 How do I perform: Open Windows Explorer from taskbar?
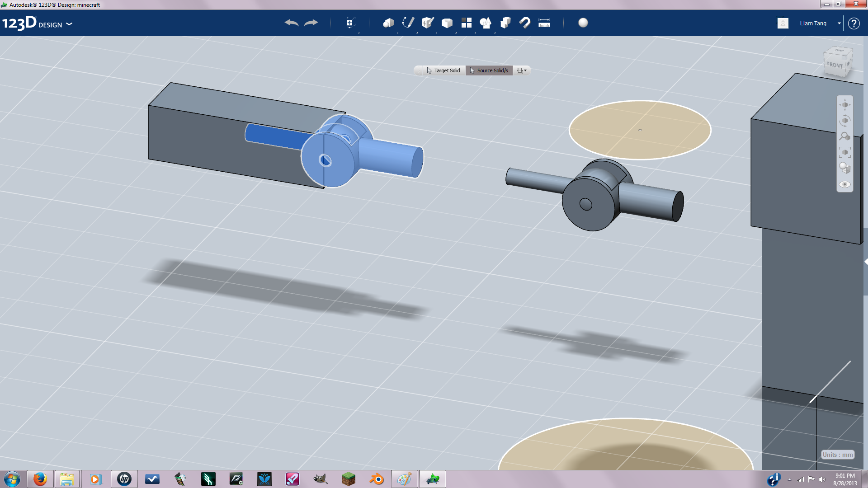pos(67,479)
